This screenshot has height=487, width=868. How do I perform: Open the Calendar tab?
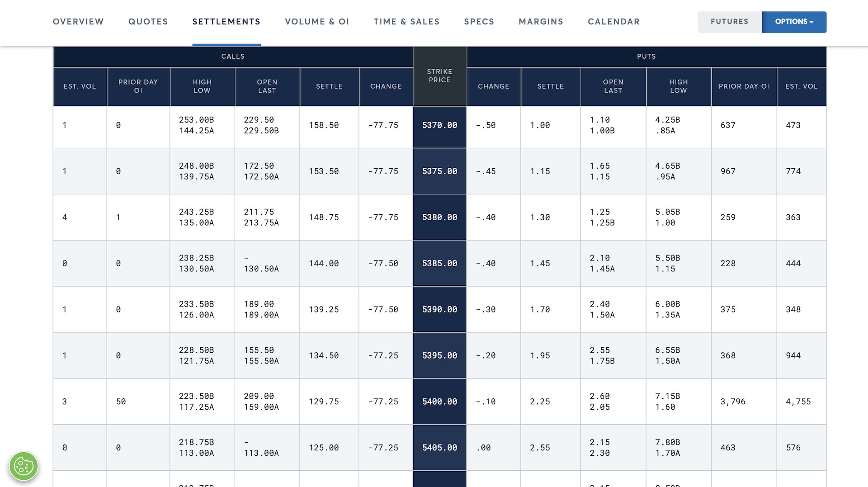[613, 22]
